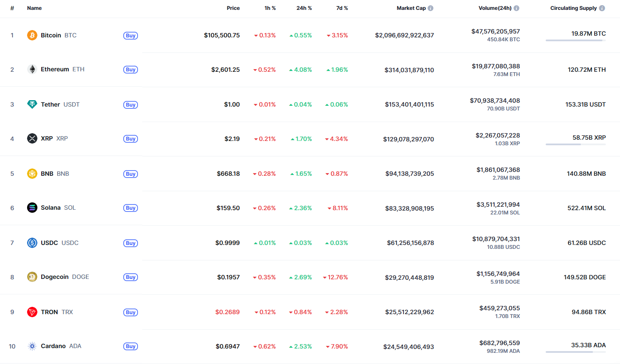The width and height of the screenshot is (620, 364).
Task: Click the teal Tether logo icon
Action: (32, 104)
